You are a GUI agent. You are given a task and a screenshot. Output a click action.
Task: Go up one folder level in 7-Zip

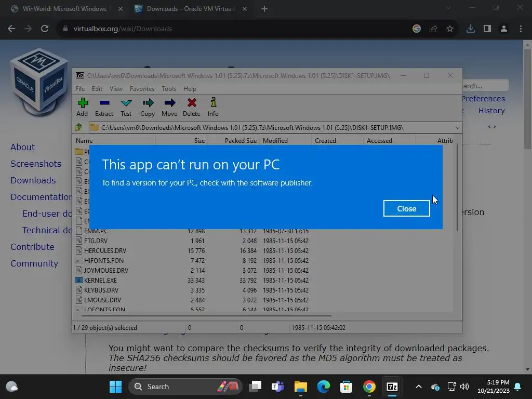tap(79, 127)
